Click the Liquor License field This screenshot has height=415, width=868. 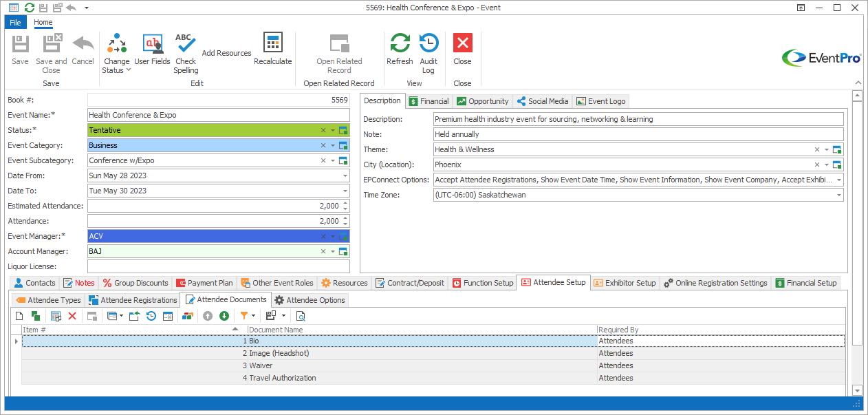click(219, 266)
